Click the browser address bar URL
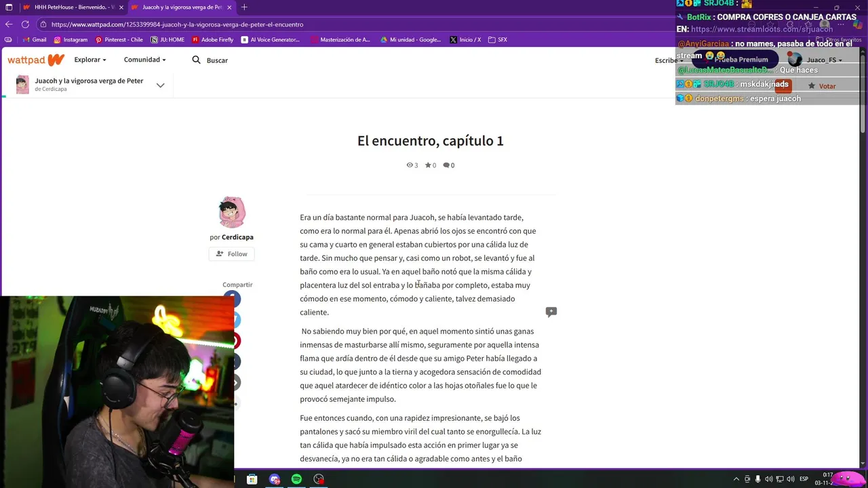This screenshot has height=488, width=868. [178, 24]
